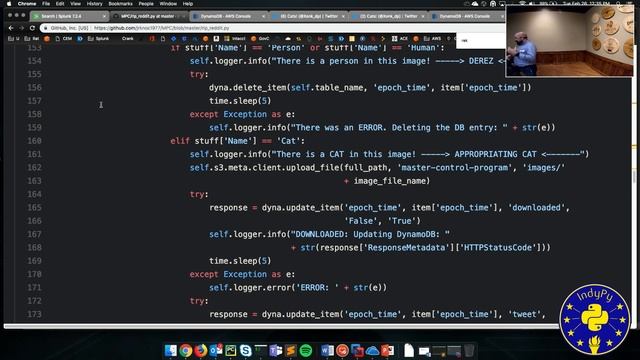
Task: Go back to the previous page
Action: click(11, 28)
